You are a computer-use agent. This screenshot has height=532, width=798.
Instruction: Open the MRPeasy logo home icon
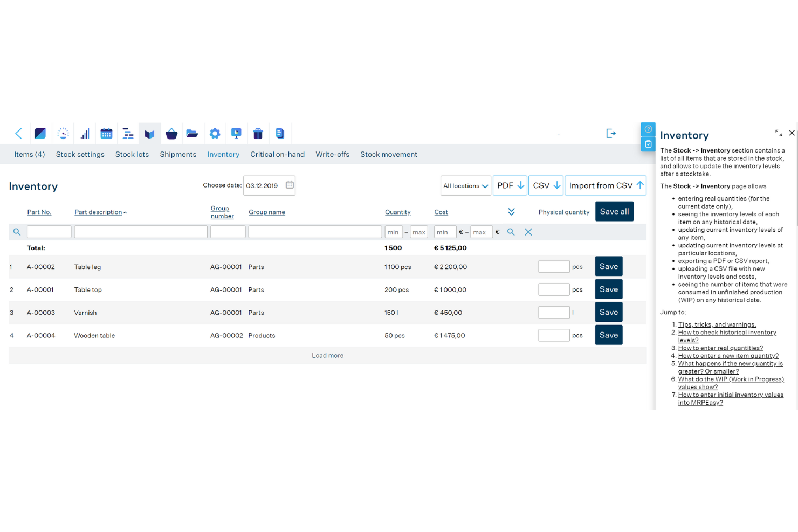[x=40, y=134]
